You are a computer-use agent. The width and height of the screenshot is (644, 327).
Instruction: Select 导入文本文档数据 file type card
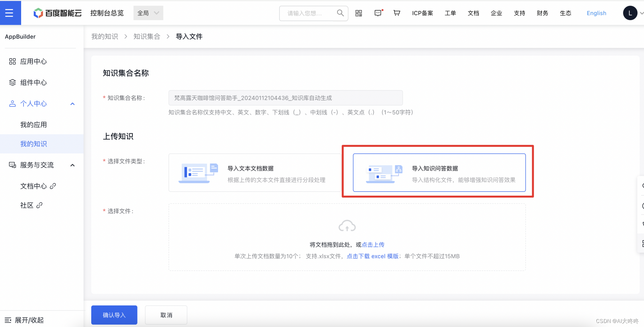[x=255, y=173]
